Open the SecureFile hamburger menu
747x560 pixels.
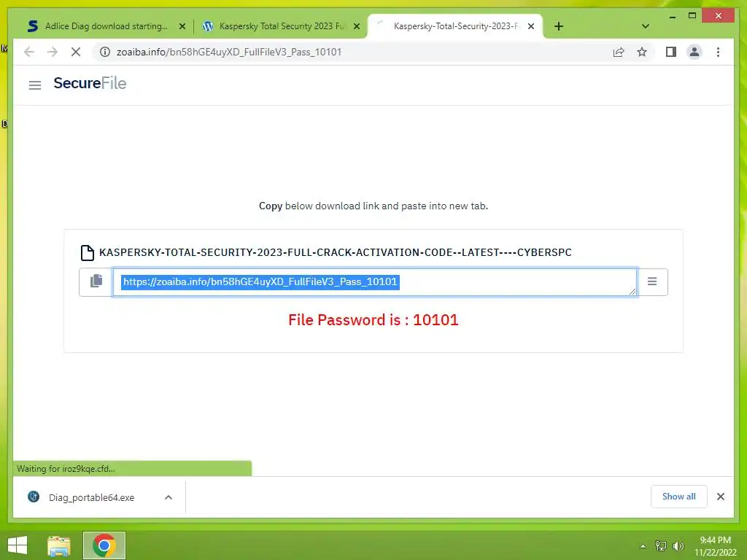point(35,85)
